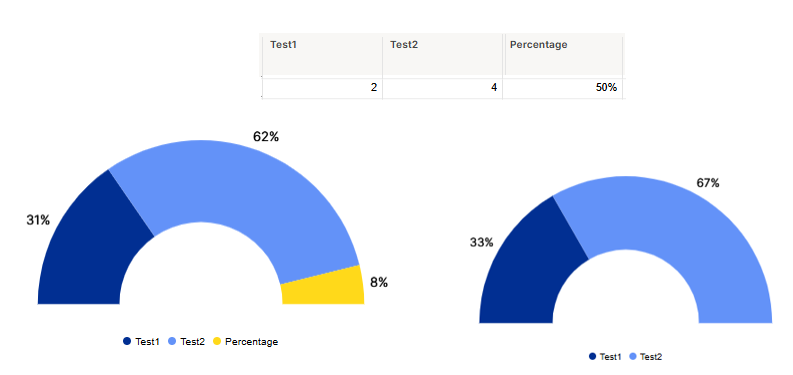Click the yellow Percentage legend dot
The height and width of the screenshot is (375, 793).
tap(216, 342)
